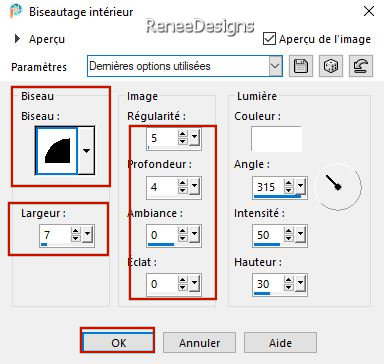This screenshot has width=384, height=364.
Task: Click the OK button
Action: click(x=118, y=342)
